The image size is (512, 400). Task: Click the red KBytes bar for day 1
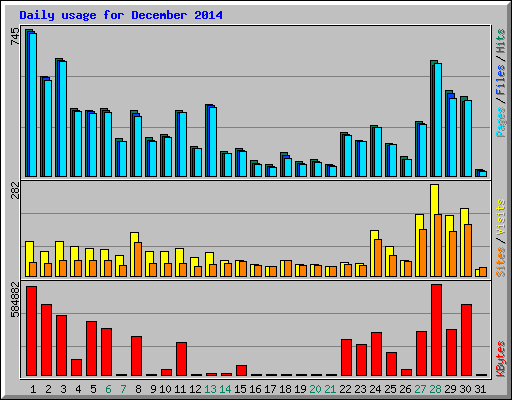(32, 331)
